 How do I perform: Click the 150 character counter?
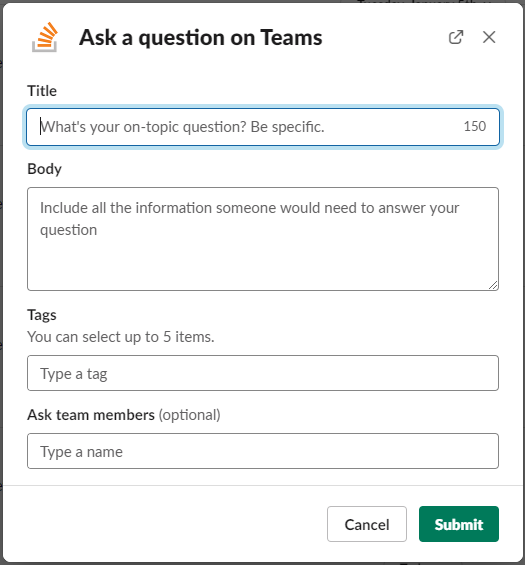(475, 126)
